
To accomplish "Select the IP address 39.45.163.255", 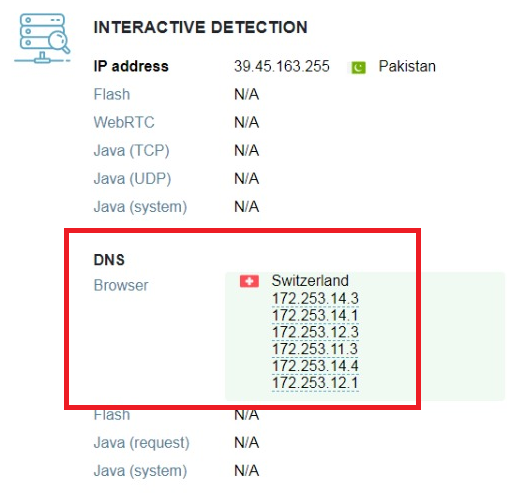I will (282, 66).
